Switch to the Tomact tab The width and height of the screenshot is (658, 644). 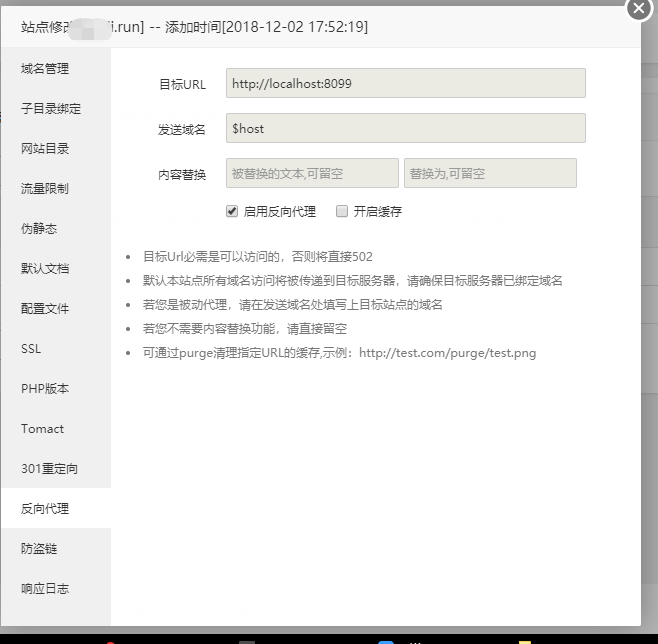(42, 429)
